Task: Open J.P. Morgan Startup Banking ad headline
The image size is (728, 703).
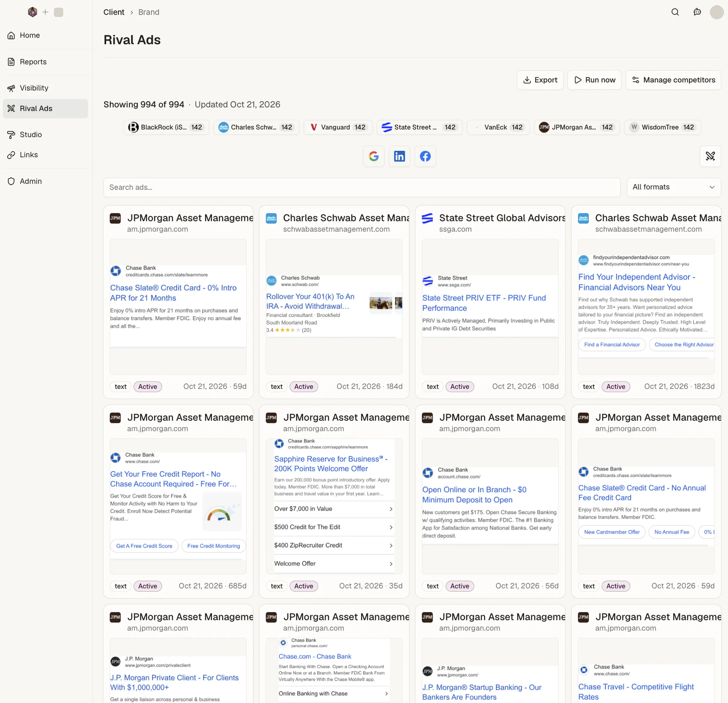Action: pyautogui.click(x=482, y=692)
